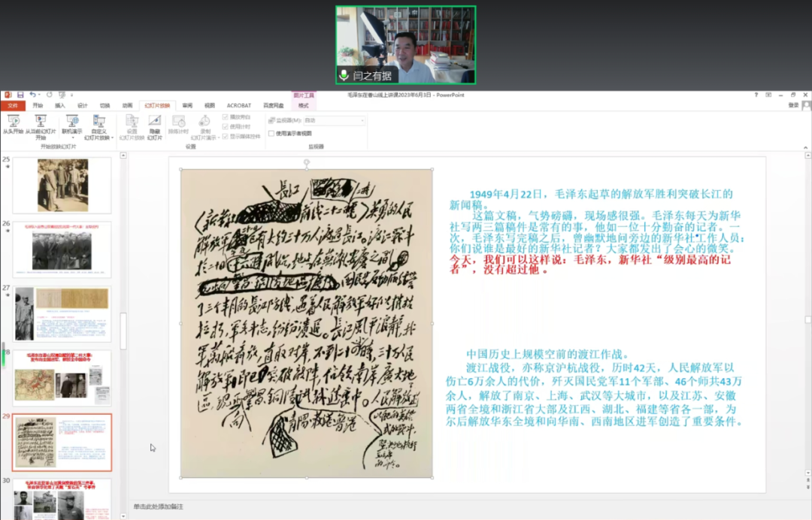Click the thumbnail panel scroll up arrow

(123, 156)
